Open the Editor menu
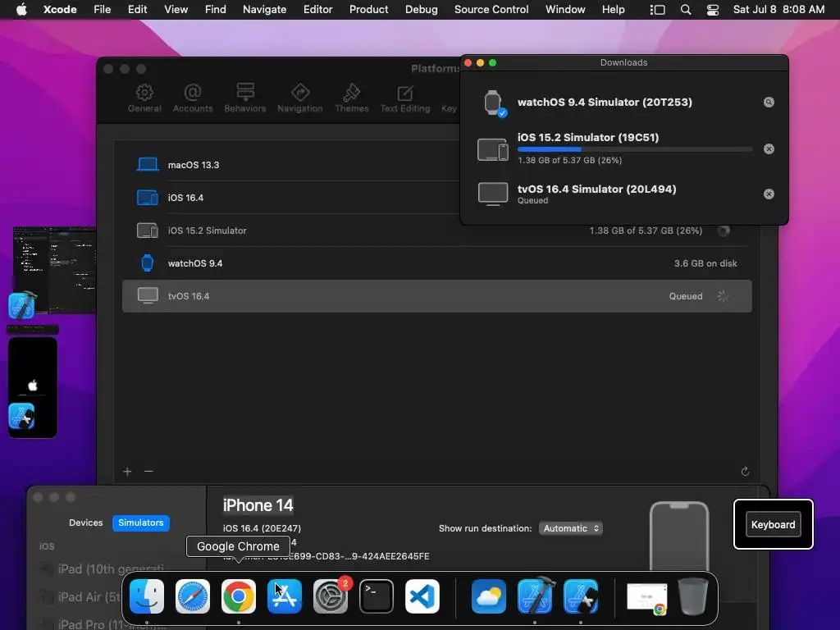Screen dimensions: 840x630 [317, 10]
